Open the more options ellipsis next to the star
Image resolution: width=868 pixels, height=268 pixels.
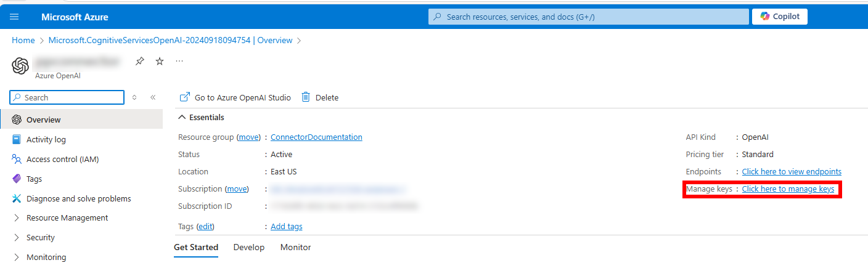pos(179,61)
